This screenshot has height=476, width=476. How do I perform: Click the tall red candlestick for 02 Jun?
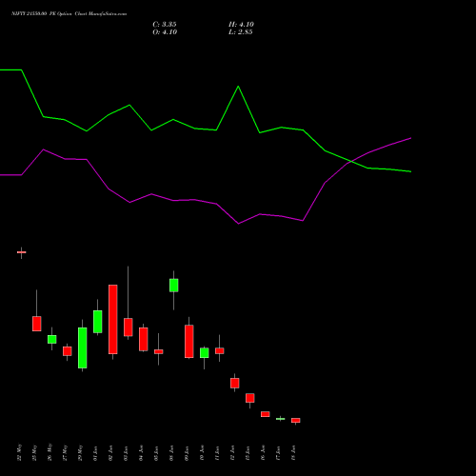coord(113,319)
